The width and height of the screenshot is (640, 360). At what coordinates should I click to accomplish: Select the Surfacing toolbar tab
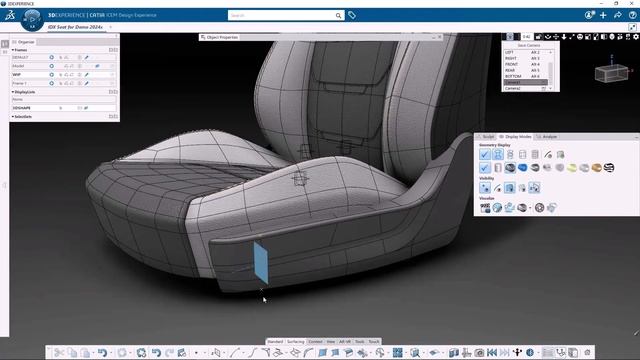296,342
